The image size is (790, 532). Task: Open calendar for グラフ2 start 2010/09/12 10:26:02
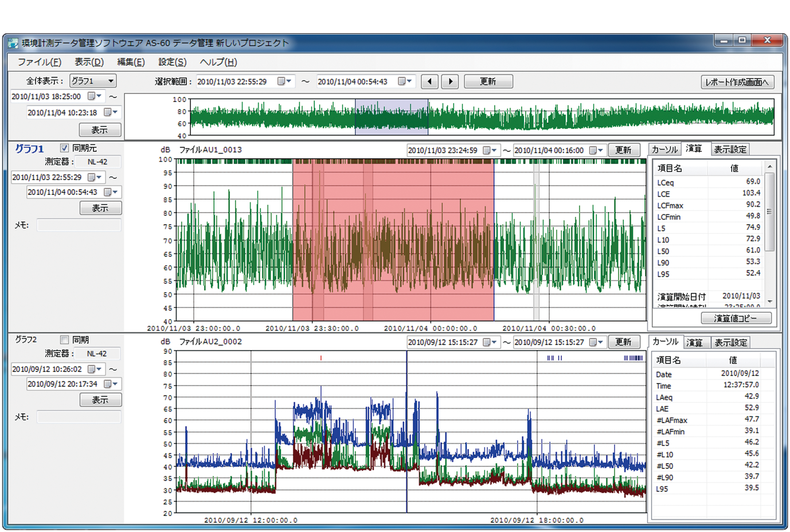click(95, 369)
